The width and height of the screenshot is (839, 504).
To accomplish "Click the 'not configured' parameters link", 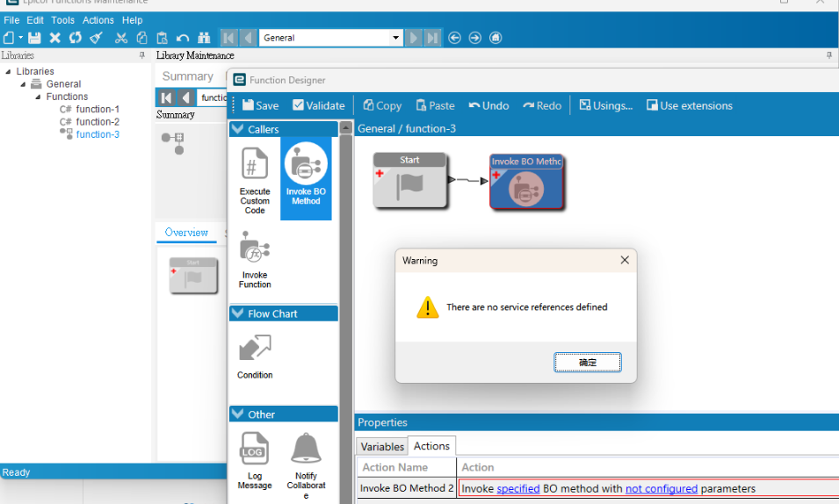I will coord(662,488).
